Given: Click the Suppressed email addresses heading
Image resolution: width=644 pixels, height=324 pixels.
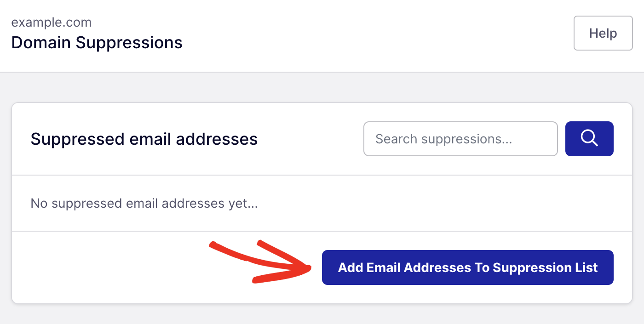Looking at the screenshot, I should pyautogui.click(x=144, y=139).
